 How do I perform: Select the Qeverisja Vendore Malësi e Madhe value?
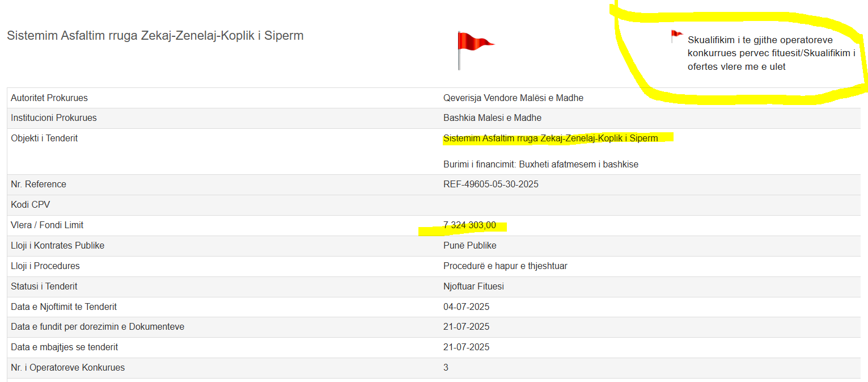click(513, 98)
